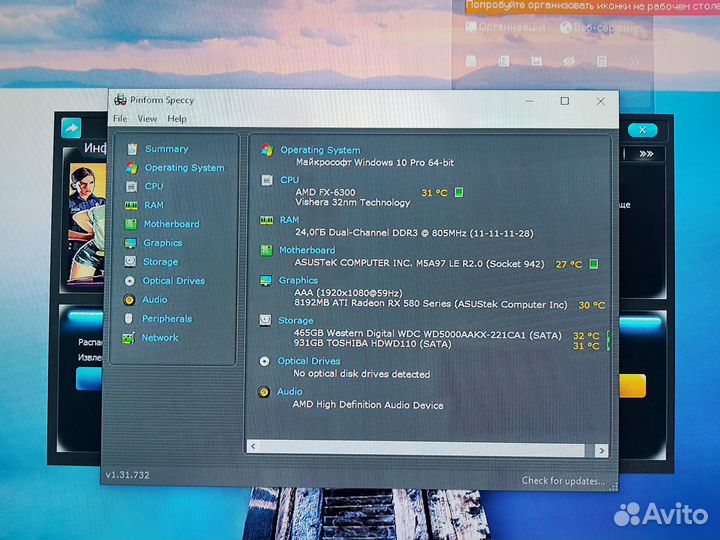This screenshot has height=540, width=720.
Task: Click the Storage drive icon in sidebar
Action: tap(130, 262)
